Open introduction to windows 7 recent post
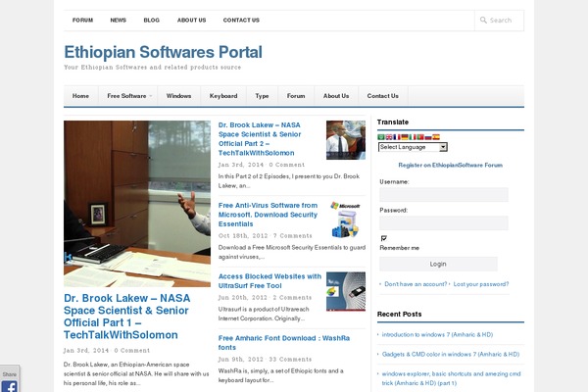Screen dimensions: 588x392 (x=437, y=334)
